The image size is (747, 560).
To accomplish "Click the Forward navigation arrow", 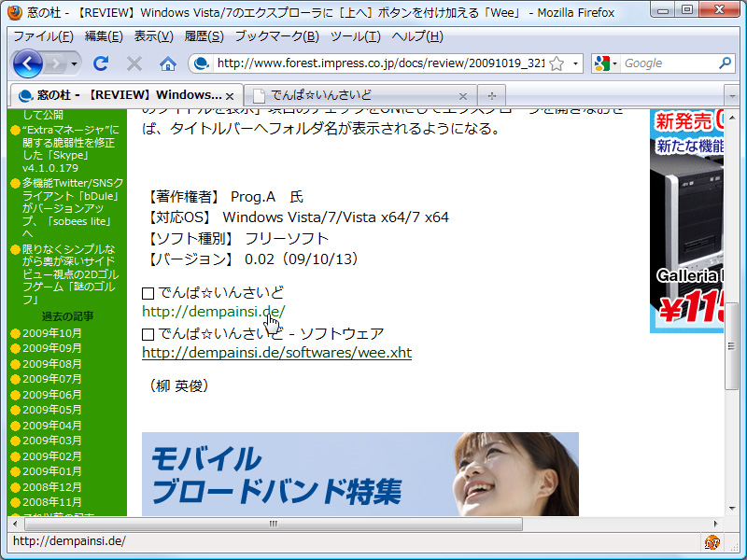I will tap(54, 64).
